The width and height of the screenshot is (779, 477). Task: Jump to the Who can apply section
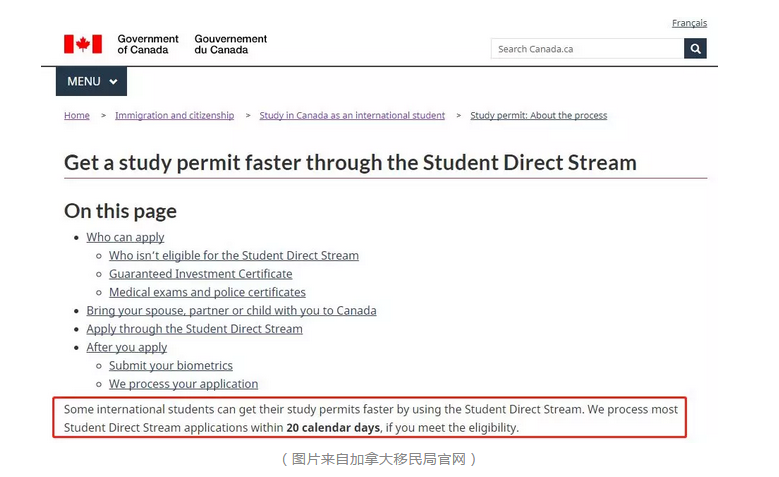coord(125,237)
